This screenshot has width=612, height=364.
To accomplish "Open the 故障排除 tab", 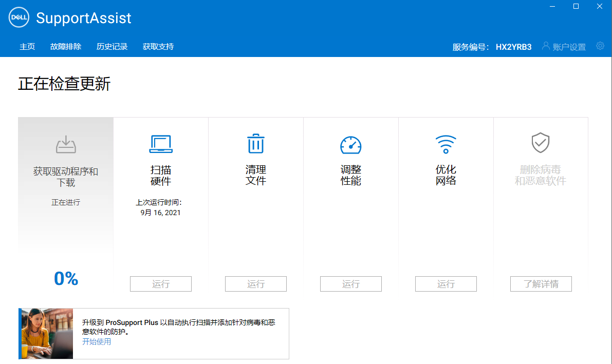I will (66, 47).
